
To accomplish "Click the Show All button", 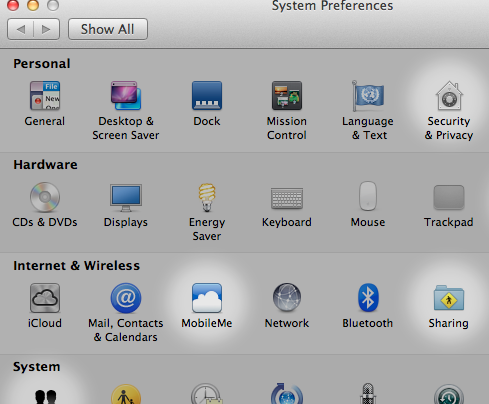I will pos(108,29).
